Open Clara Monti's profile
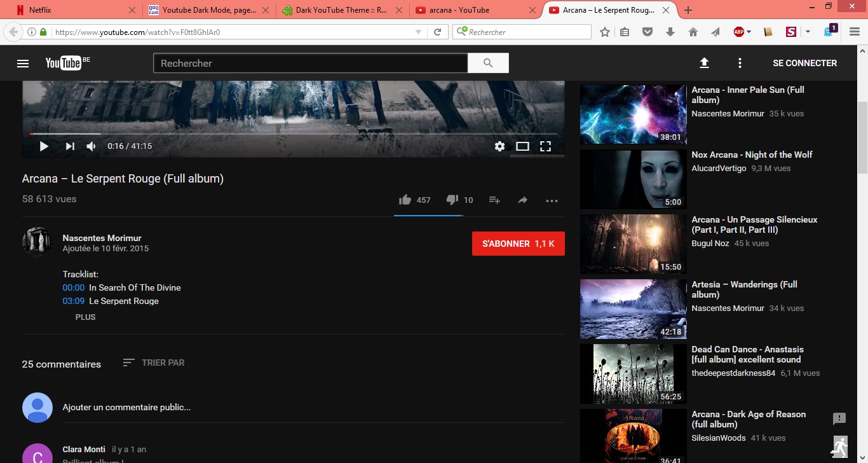 tap(84, 449)
